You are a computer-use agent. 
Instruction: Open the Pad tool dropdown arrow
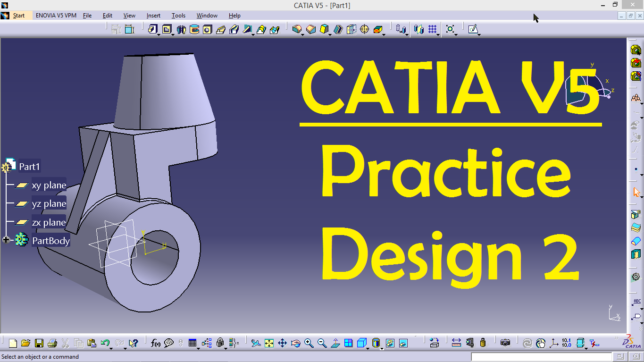[x=159, y=34]
